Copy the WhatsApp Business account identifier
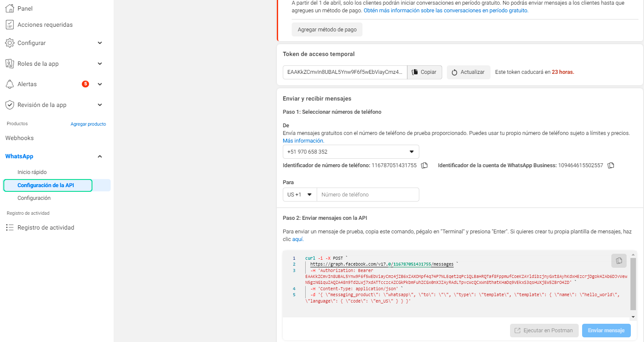Image resolution: width=644 pixels, height=342 pixels. coord(611,165)
